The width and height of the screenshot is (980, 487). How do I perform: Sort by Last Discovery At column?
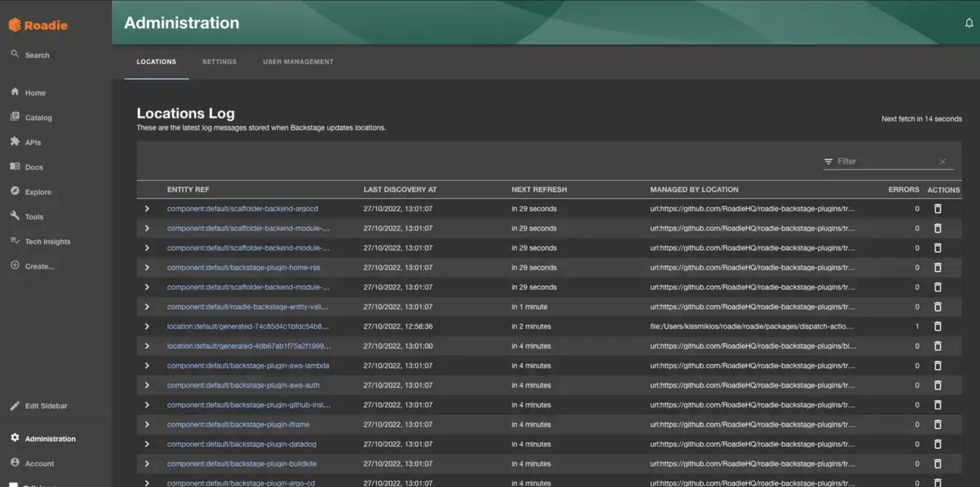pos(400,190)
